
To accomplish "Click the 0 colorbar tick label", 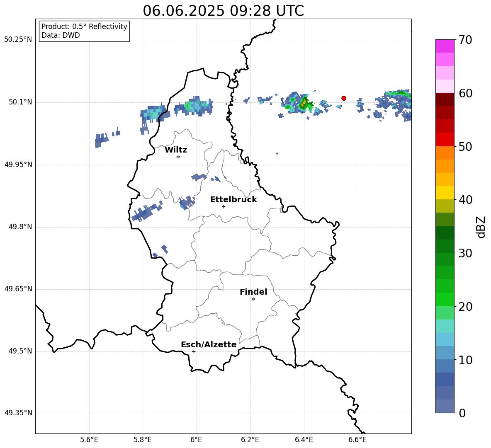I will click(x=462, y=413).
